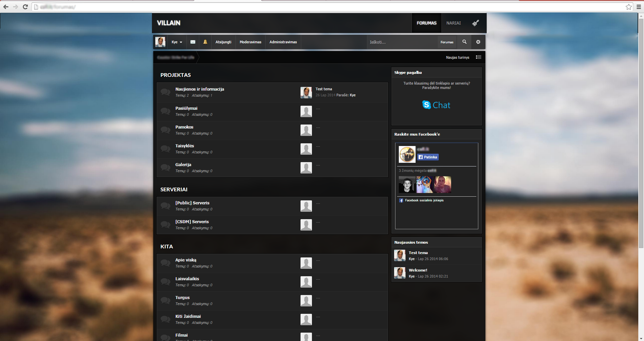Open the Turgus forum

tap(182, 297)
